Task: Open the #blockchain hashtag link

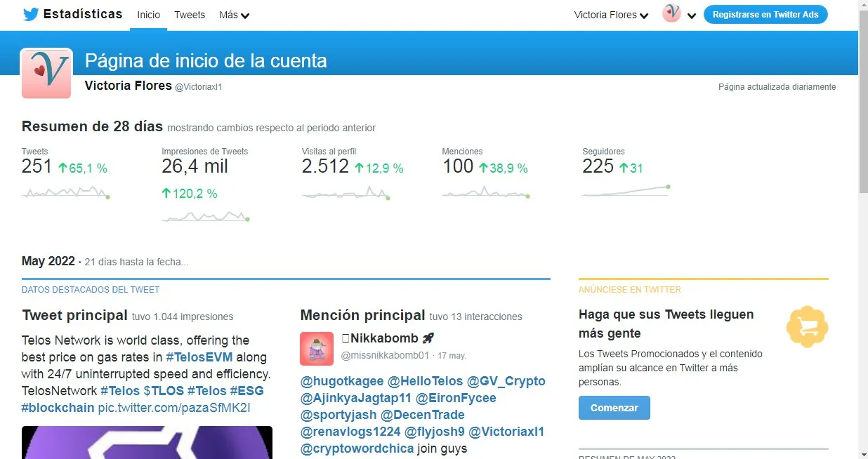Action: click(58, 408)
